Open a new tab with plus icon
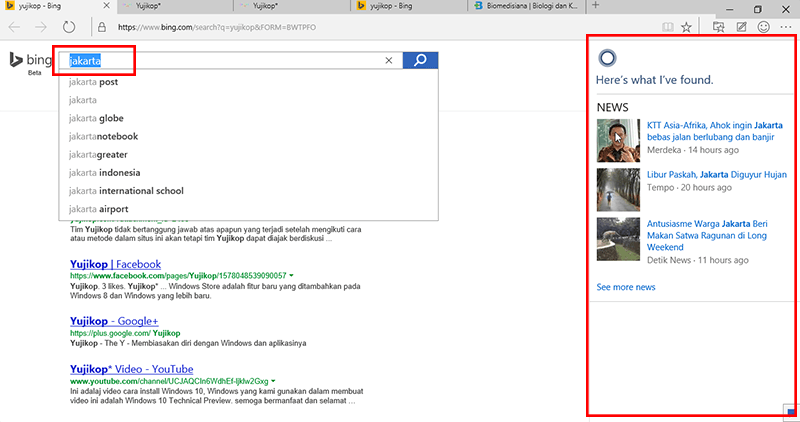Image resolution: width=800 pixels, height=422 pixels. point(595,6)
